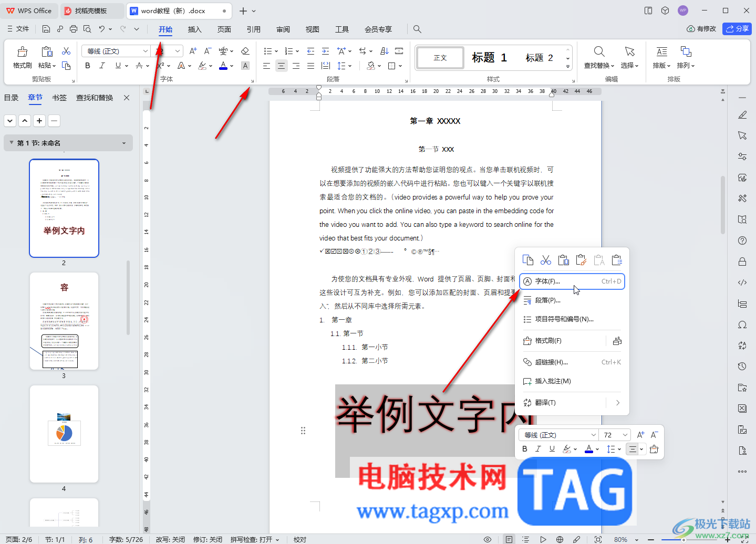
Task: Click Keep Source Formatting paste icon in context menu
Action: pyautogui.click(x=581, y=260)
